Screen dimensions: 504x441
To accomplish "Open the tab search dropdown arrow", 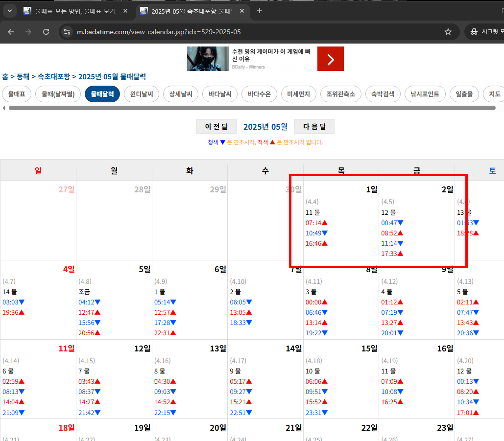I will [10, 11].
